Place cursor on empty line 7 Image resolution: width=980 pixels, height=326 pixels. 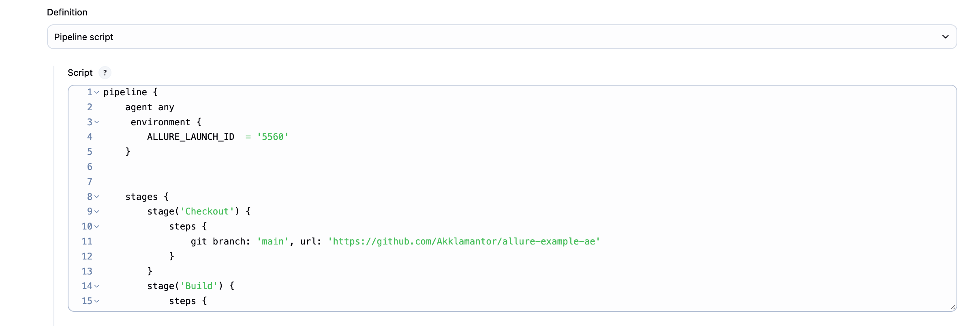527,182
